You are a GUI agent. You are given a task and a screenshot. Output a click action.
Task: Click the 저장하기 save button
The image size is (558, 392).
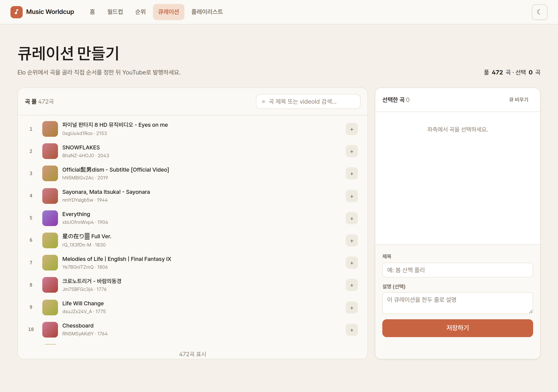pyautogui.click(x=457, y=328)
